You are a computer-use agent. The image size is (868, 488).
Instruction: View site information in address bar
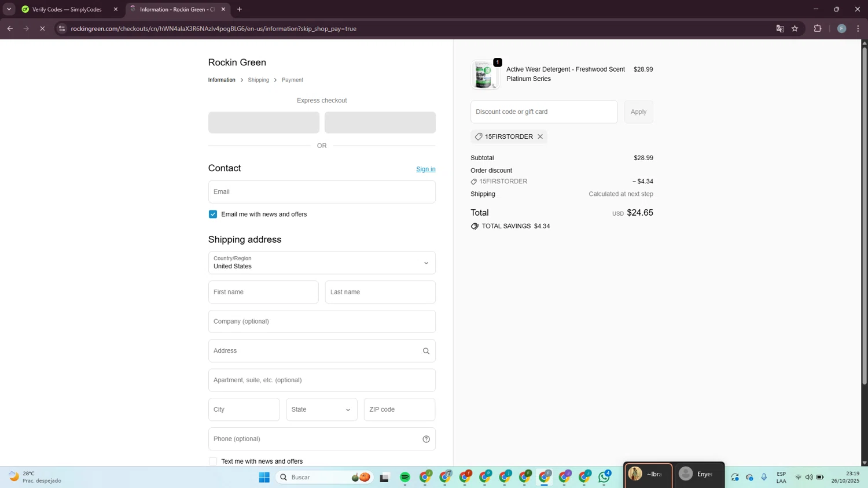[x=62, y=28]
